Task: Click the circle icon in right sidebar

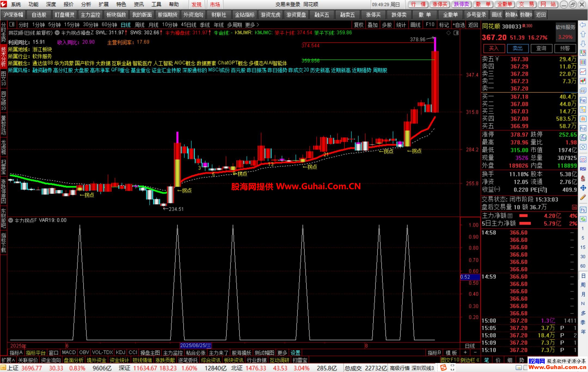Action: click(583, 147)
